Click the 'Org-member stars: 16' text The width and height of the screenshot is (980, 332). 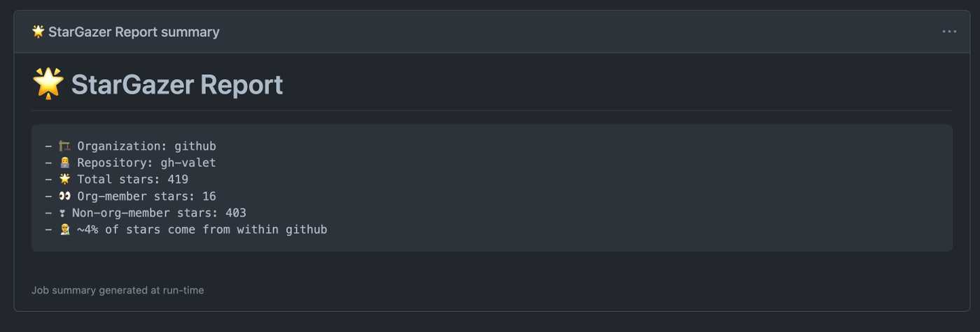(146, 196)
